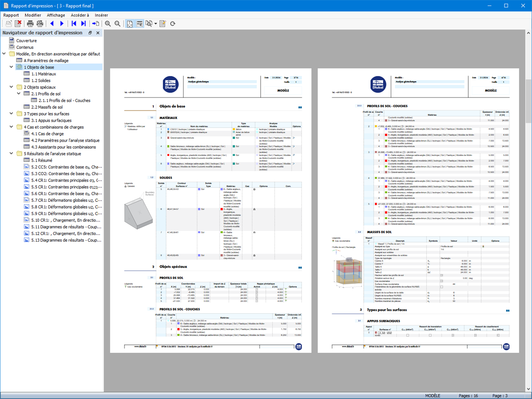532x399 pixels.
Task: Select Couverture in the navigator
Action: tap(27, 41)
